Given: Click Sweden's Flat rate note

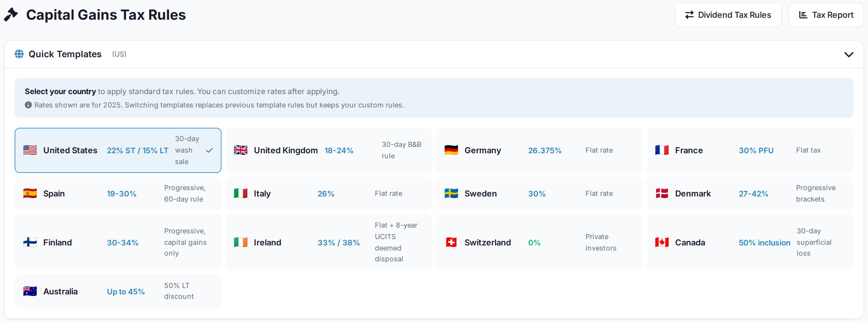Looking at the screenshot, I should (x=599, y=193).
